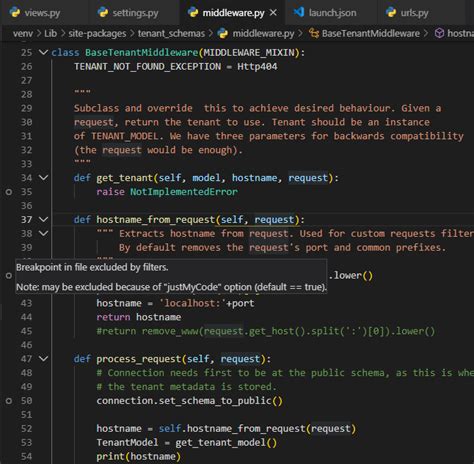This screenshot has height=464, width=474.
Task: Click class icon beside BaseTenantMiddleware breadcrumb
Action: point(314,33)
